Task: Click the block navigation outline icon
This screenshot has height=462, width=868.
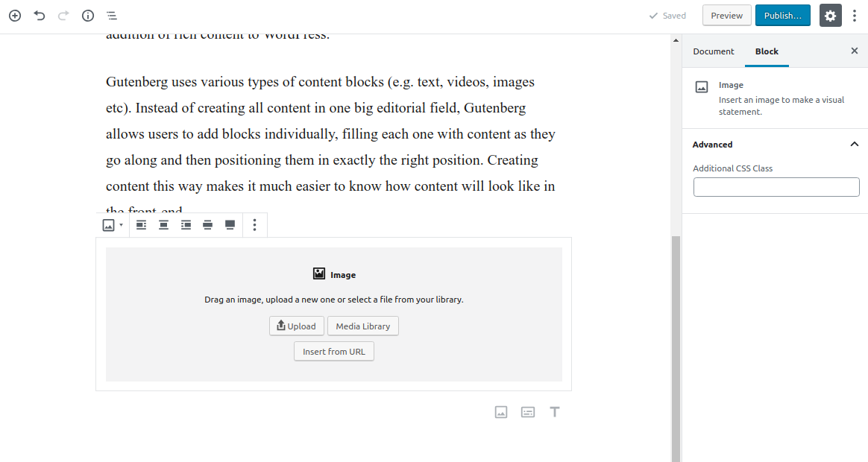Action: click(x=111, y=16)
